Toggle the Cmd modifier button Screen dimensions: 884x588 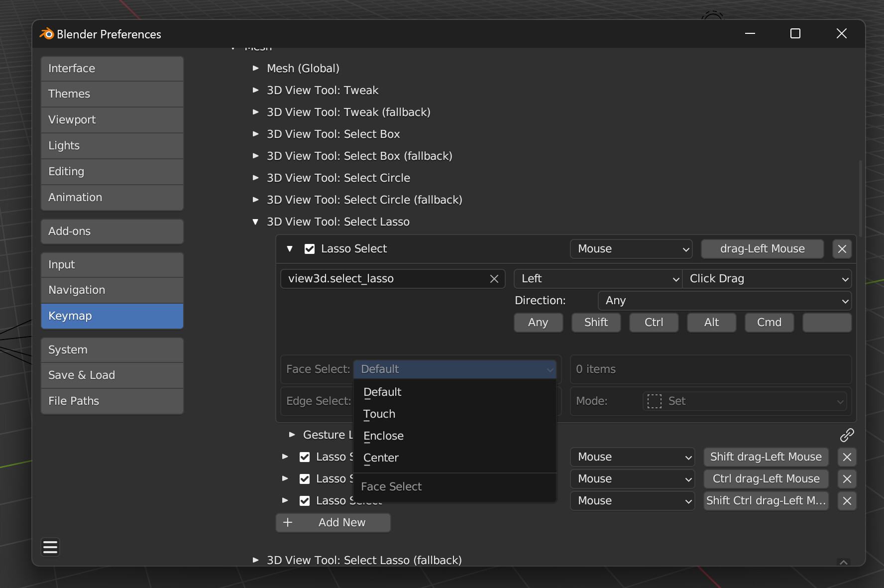pos(769,323)
